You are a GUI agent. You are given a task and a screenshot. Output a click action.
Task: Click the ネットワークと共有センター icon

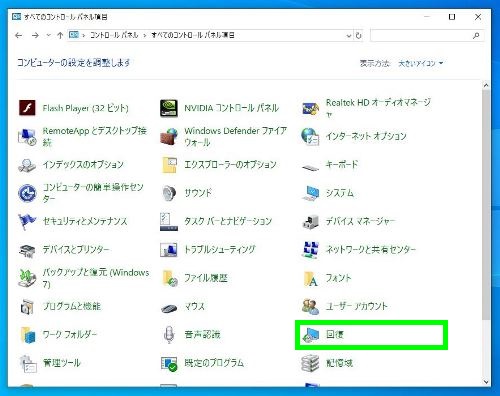point(310,250)
